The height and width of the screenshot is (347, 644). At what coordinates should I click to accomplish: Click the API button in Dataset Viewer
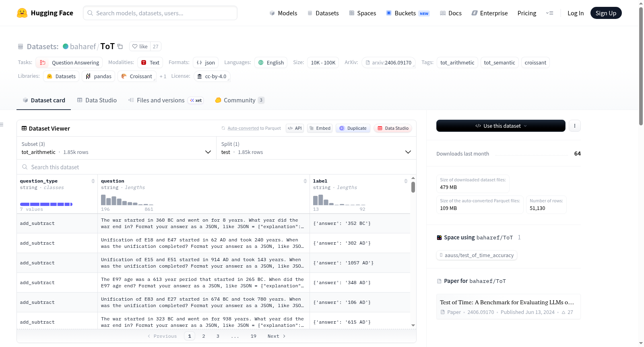295,128
